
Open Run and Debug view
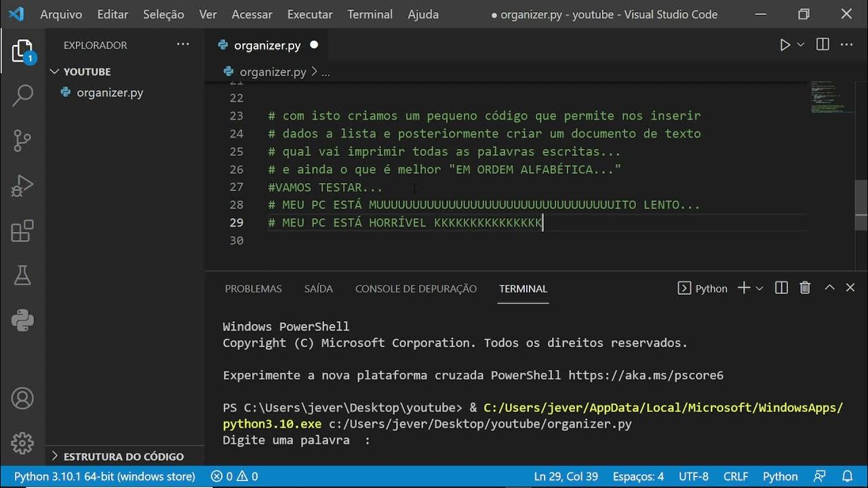point(22,186)
